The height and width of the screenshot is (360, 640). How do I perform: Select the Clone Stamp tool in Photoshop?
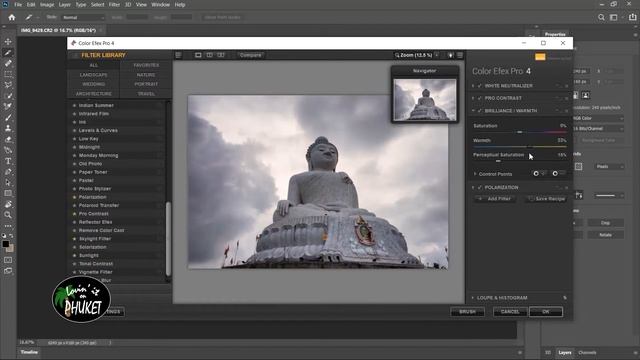(x=8, y=128)
